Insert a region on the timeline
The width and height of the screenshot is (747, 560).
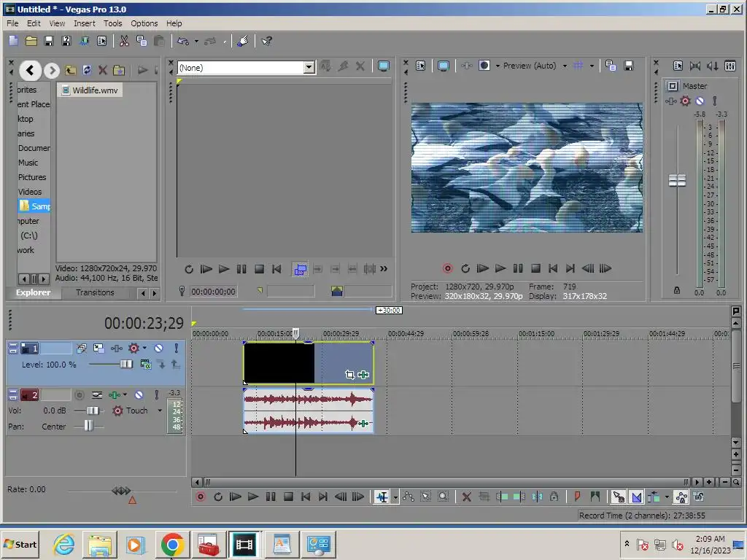(595, 497)
